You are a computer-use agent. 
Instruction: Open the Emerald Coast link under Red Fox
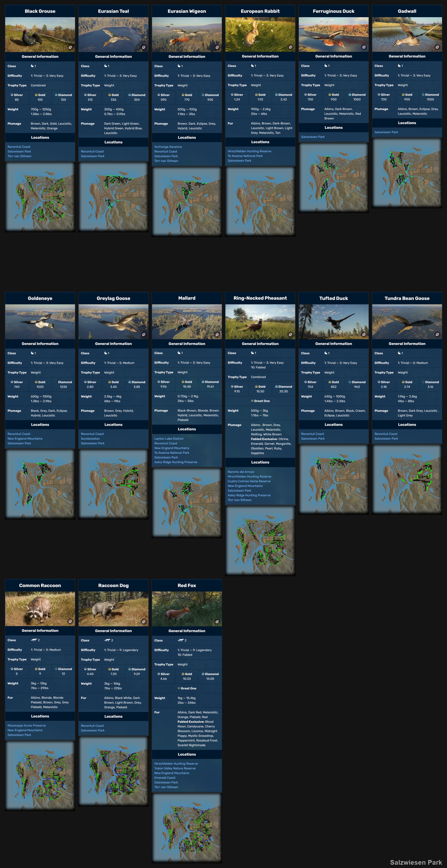[165, 778]
